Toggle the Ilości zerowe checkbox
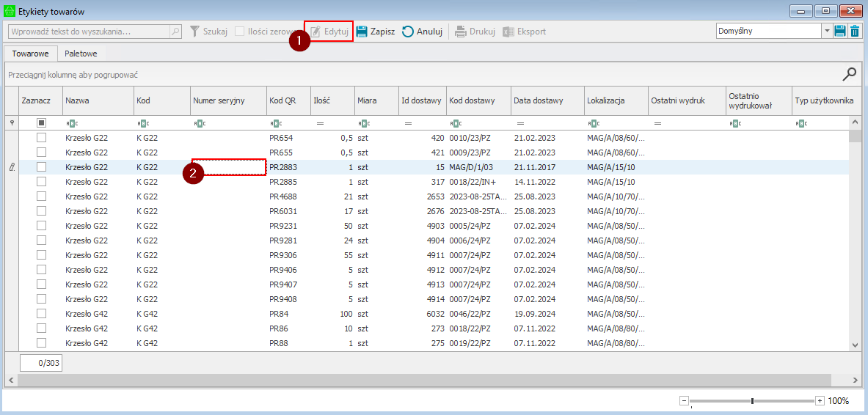This screenshot has height=415, width=868. pyautogui.click(x=240, y=32)
